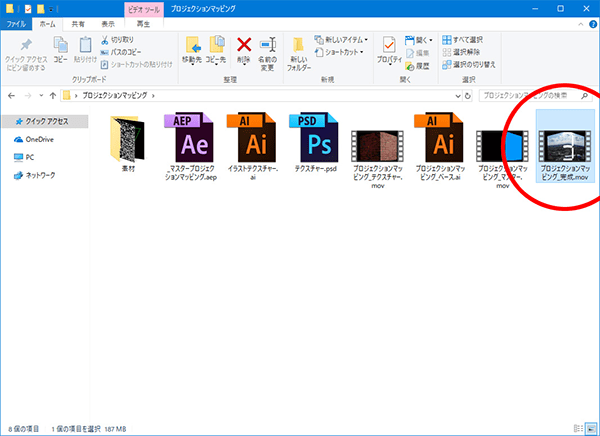Screen dimensions: 600x436
Task: Choose Paste shortcut (ショートカットの貼り付け)
Action: (x=137, y=65)
